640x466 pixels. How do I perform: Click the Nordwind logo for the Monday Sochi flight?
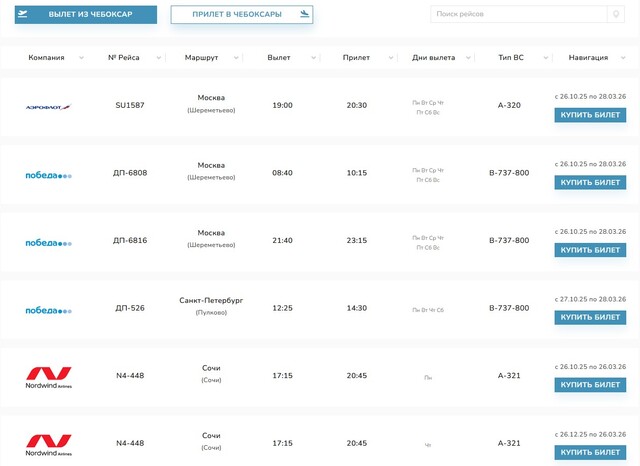(x=48, y=377)
